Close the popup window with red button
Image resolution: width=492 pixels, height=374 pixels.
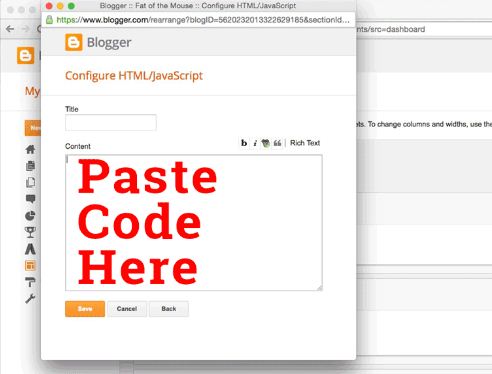(x=49, y=6)
